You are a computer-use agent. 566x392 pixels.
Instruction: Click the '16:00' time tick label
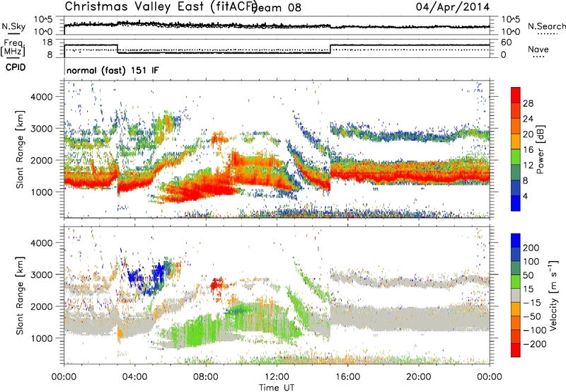347,377
